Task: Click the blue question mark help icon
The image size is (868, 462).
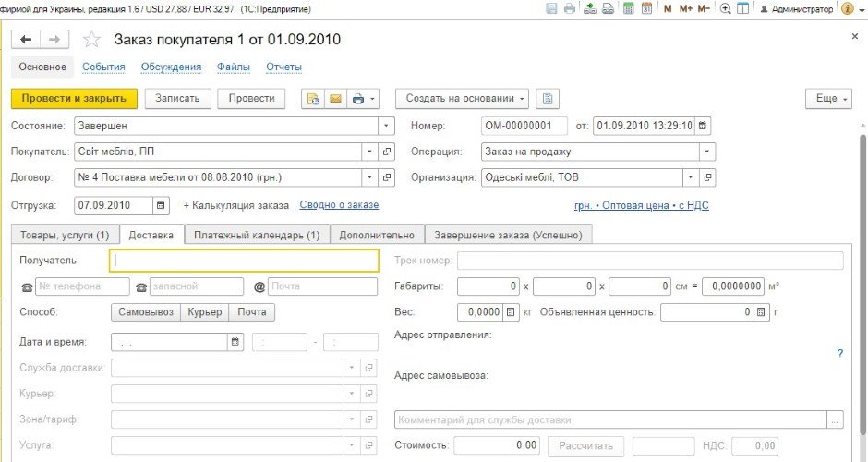Action: click(840, 353)
